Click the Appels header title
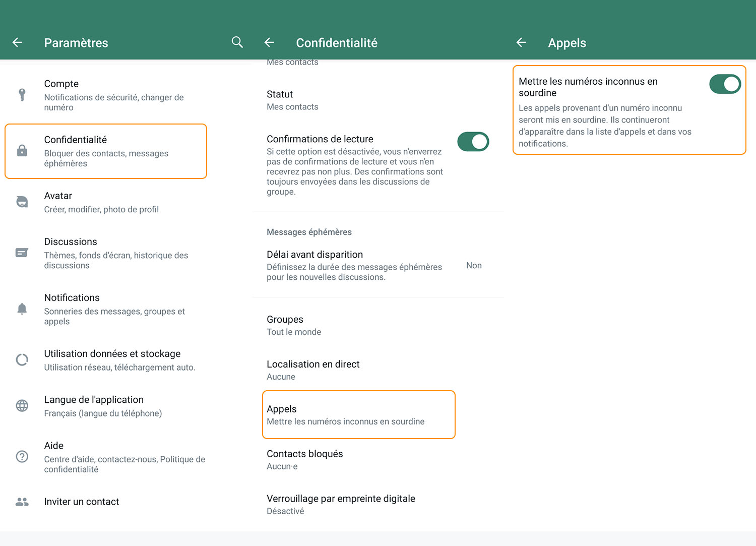756x546 pixels. pyautogui.click(x=567, y=43)
